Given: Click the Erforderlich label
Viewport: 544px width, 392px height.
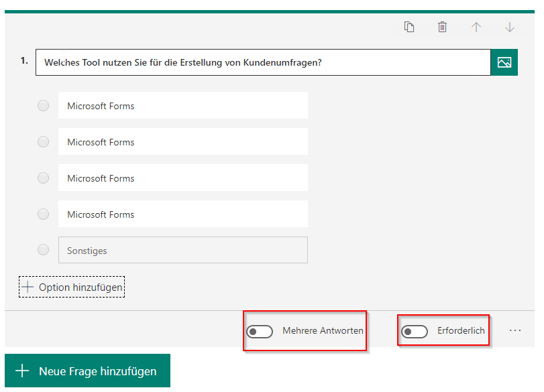Looking at the screenshot, I should [461, 330].
